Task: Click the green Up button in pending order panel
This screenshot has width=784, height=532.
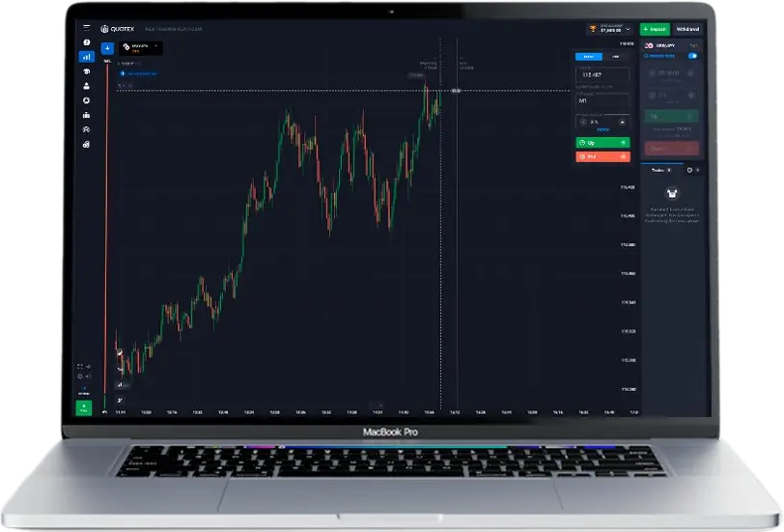Action: point(602,143)
